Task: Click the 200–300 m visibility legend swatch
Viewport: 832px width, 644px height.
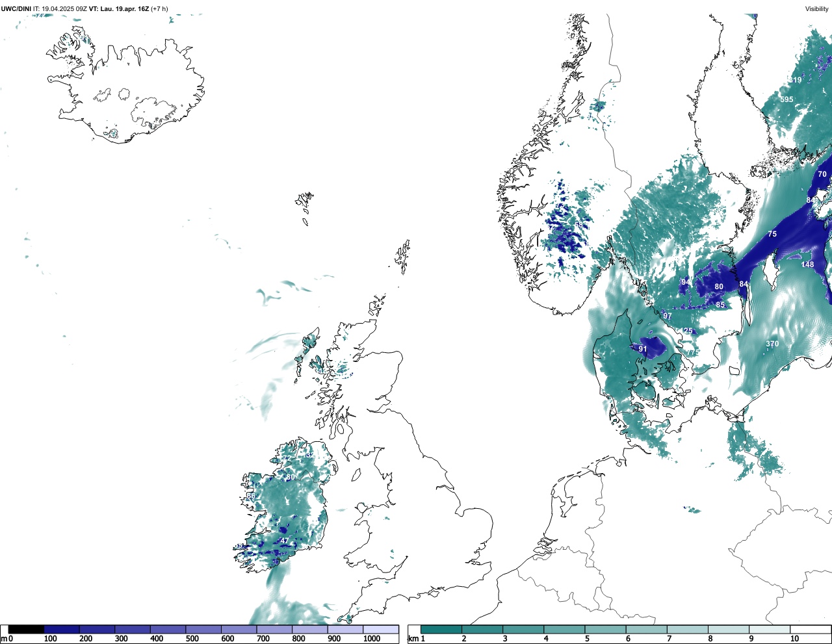Action: [97, 629]
